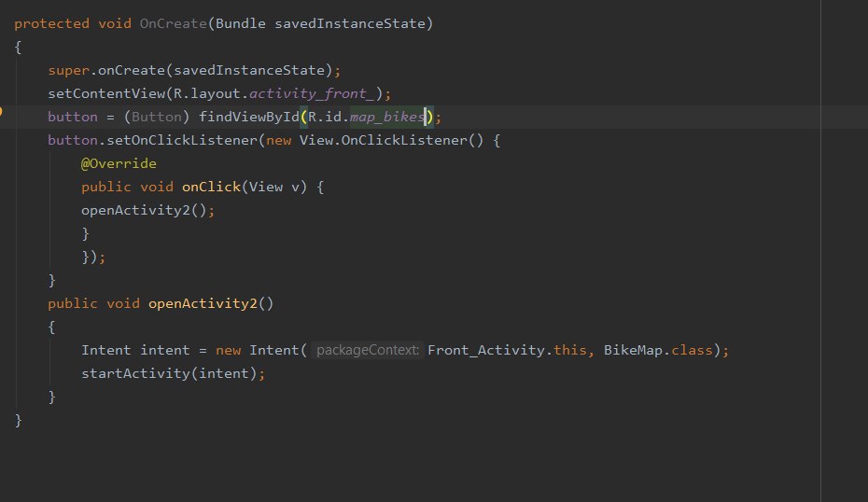Image resolution: width=868 pixels, height=502 pixels.
Task: Click 'View v' parameter in onClick
Action: (274, 187)
